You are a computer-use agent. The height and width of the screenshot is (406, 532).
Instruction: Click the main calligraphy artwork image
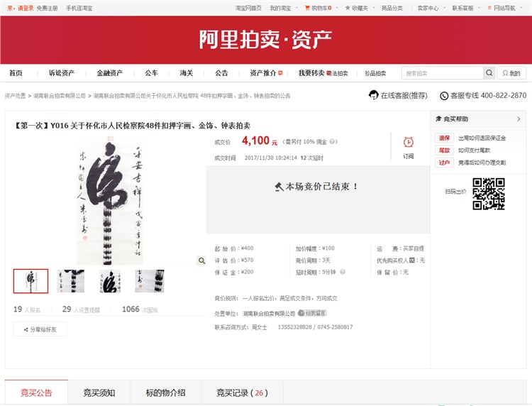[x=109, y=200]
